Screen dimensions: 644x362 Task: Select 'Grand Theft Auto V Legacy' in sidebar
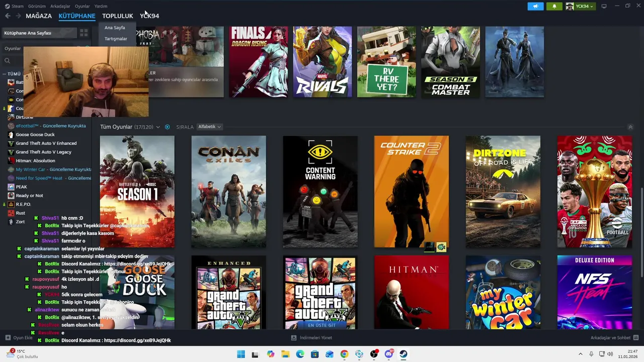coord(43,152)
